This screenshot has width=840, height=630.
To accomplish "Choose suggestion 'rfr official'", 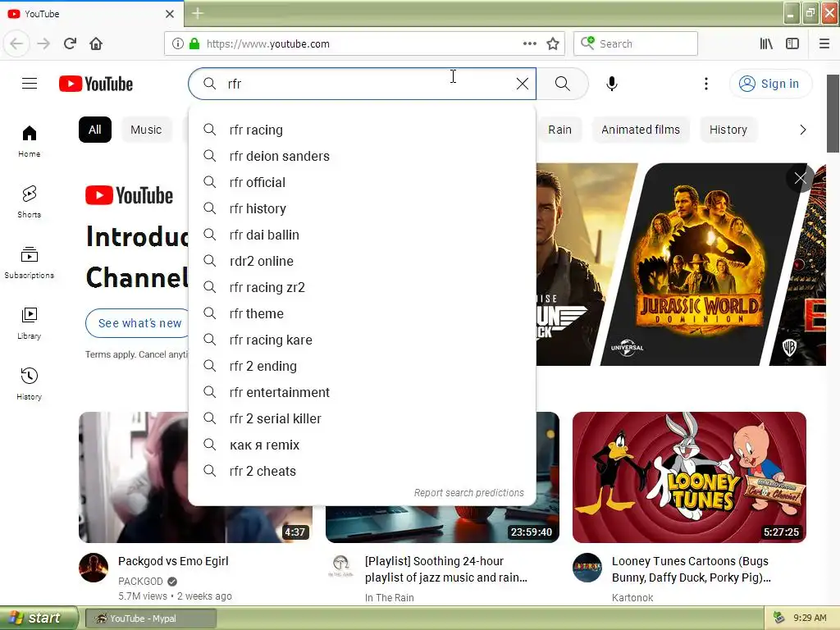I will point(362,182).
